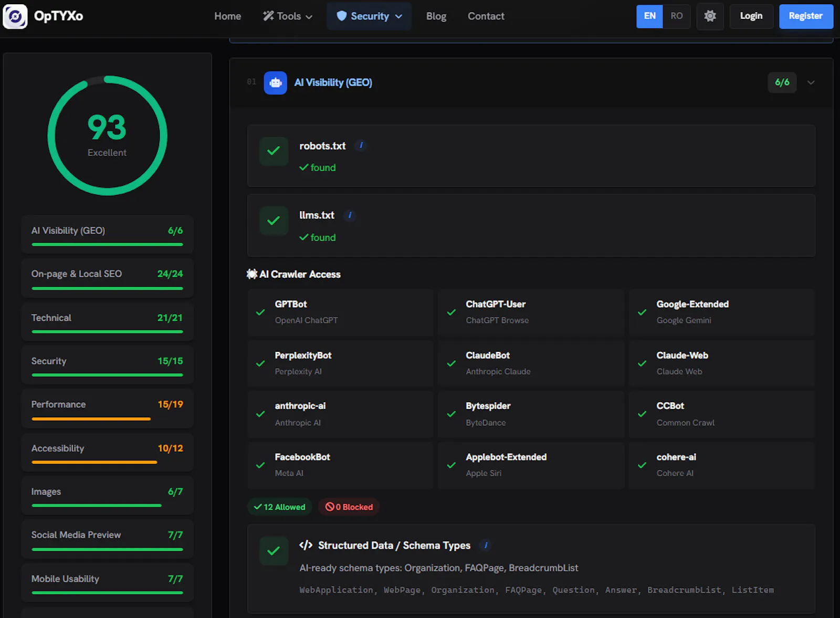Screen dimensions: 840x618
Task: Click the green check box for robots.txt
Action: pos(274,151)
